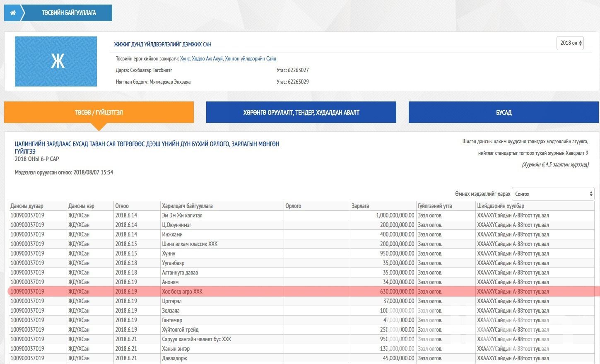Click the 630,000,000.00 expense amount
This screenshot has height=364, width=600.
click(x=397, y=292)
